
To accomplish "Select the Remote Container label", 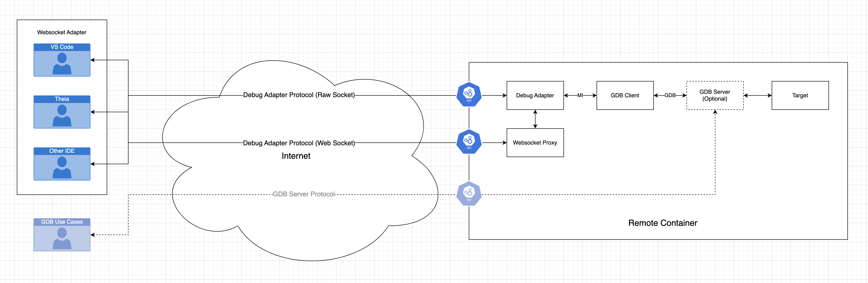I will pyautogui.click(x=662, y=223).
